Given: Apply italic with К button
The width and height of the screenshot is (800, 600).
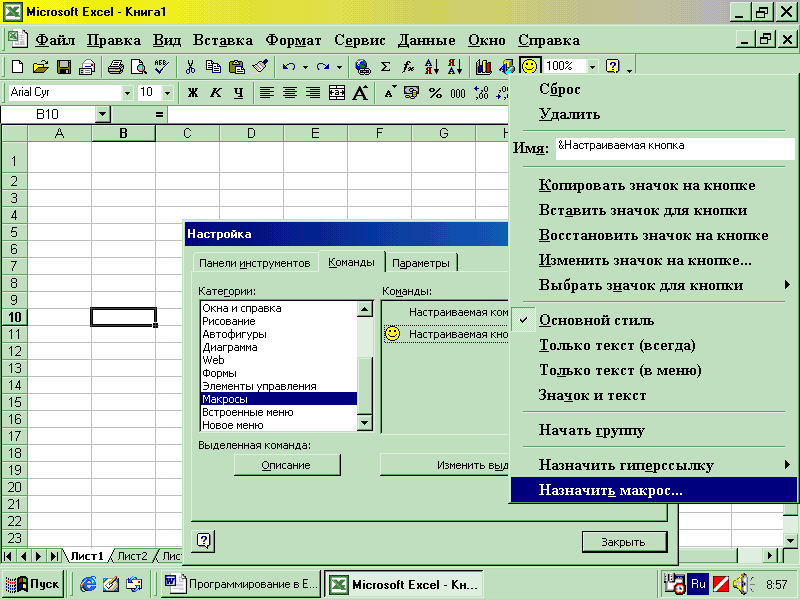Looking at the screenshot, I should pos(216,93).
